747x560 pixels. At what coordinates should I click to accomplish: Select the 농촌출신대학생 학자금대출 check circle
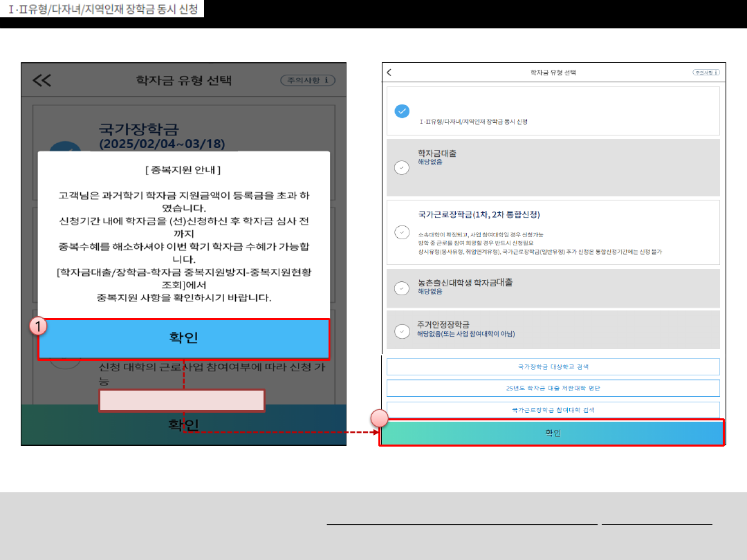pyautogui.click(x=401, y=288)
